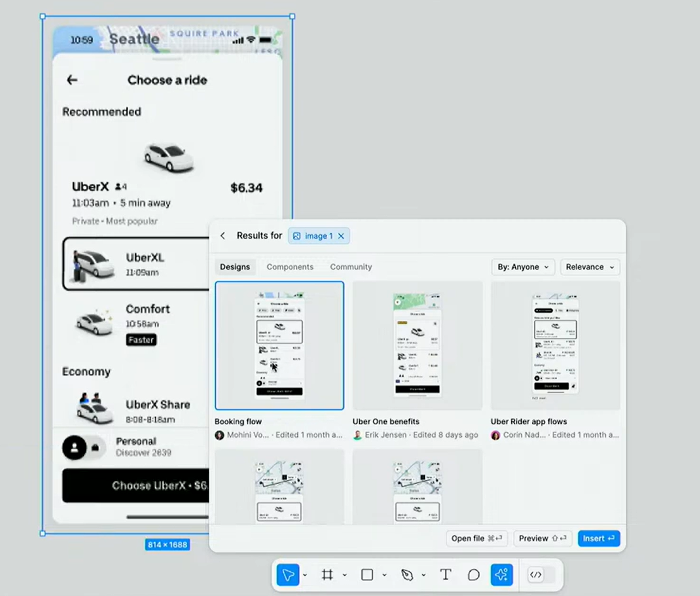700x596 pixels.
Task: Click the Open file button
Action: pos(476,539)
